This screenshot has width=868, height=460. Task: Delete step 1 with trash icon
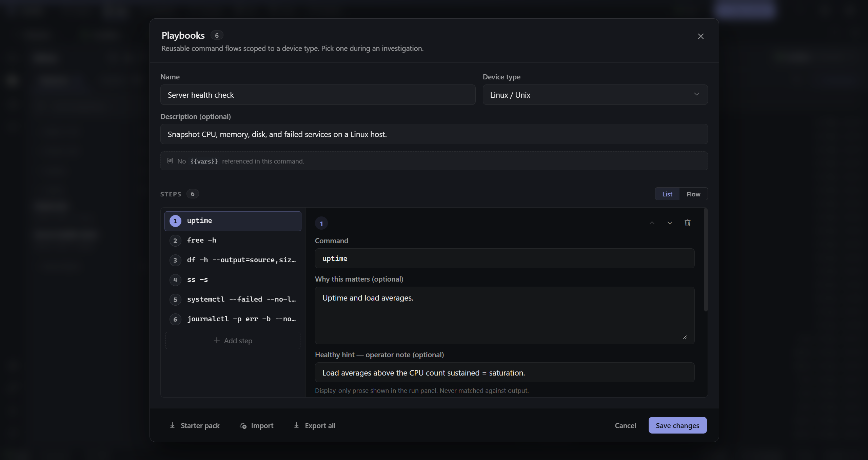687,223
